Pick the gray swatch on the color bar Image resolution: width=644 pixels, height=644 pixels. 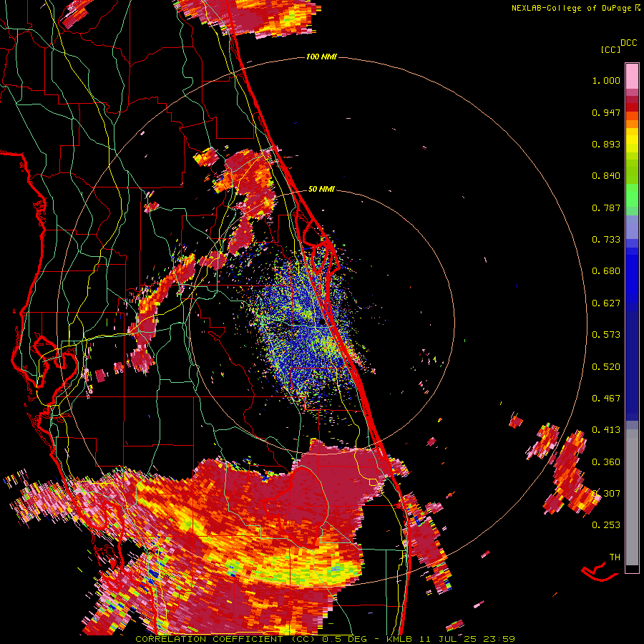point(632,497)
